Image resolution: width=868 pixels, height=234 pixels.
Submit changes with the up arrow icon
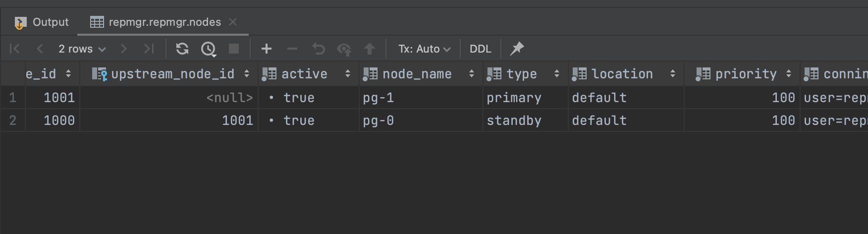click(369, 49)
